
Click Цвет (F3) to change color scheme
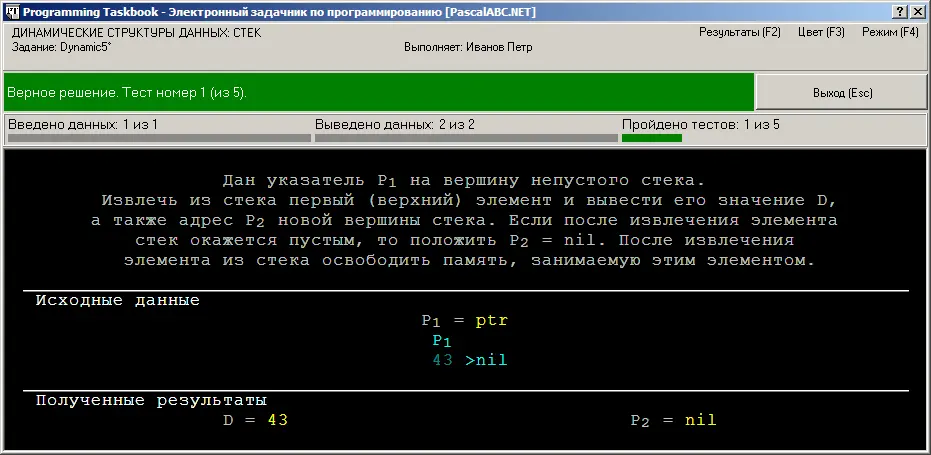tap(821, 32)
